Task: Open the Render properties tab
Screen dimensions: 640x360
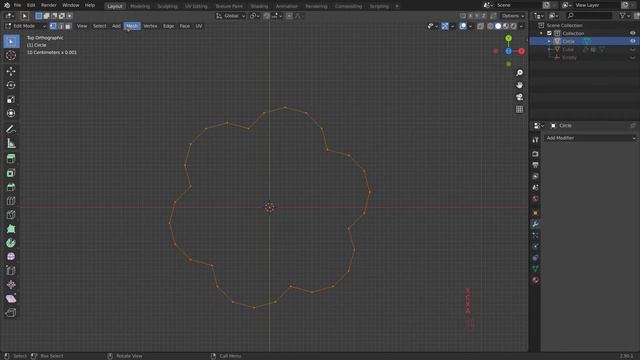Action: pyautogui.click(x=535, y=154)
